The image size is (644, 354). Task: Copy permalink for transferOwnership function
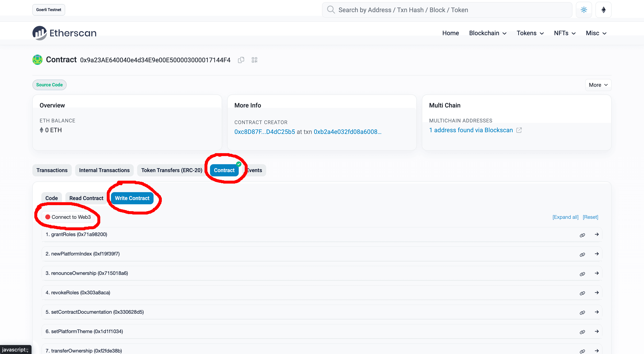(x=582, y=351)
